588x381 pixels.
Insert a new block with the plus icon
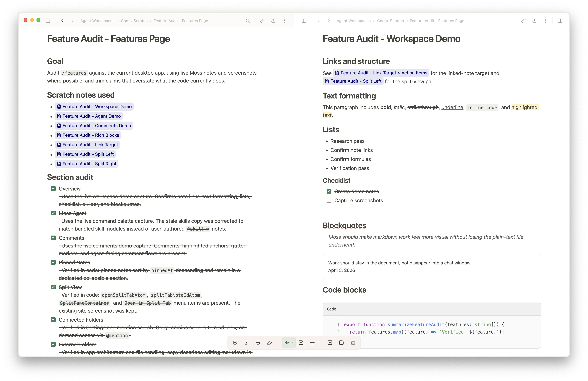pos(330,342)
